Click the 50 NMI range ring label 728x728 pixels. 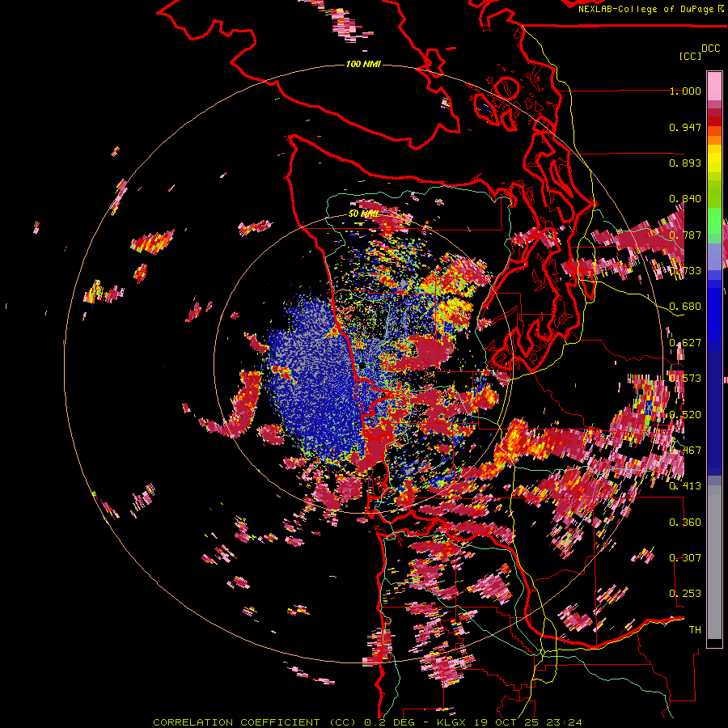click(x=363, y=214)
